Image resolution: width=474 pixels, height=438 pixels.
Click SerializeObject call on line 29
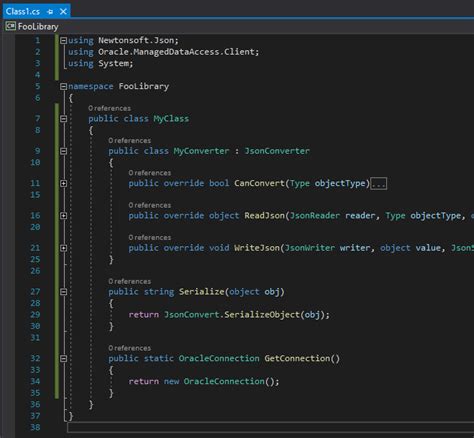[x=262, y=315]
